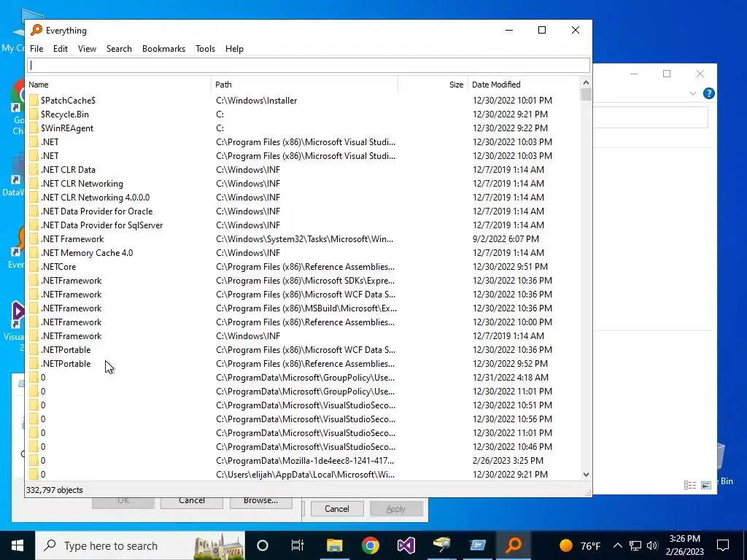Open File Explorer from the taskbar
Screen dimensions: 747x560
point(334,545)
